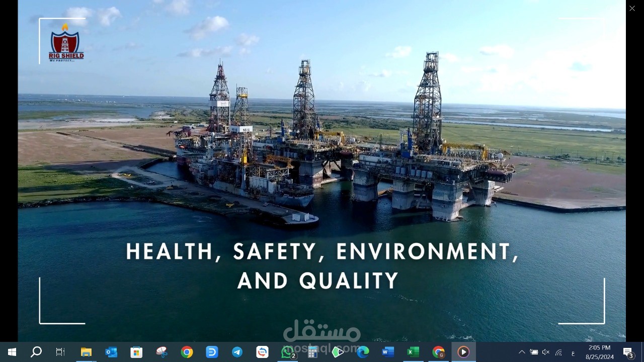Open Microsoft Edge from the taskbar
This screenshot has height=362, width=644.
363,352
